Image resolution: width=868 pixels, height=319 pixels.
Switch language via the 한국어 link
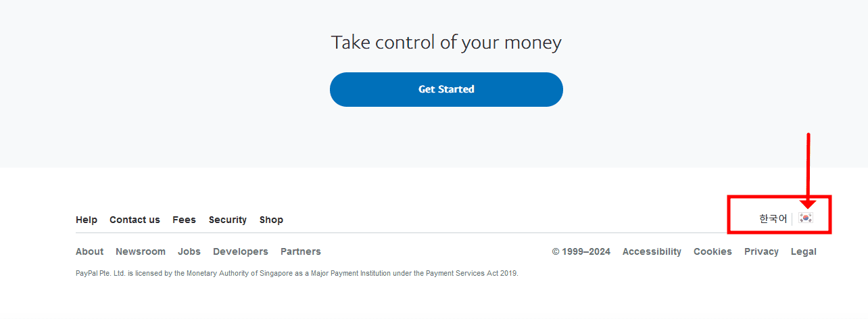[x=773, y=218]
